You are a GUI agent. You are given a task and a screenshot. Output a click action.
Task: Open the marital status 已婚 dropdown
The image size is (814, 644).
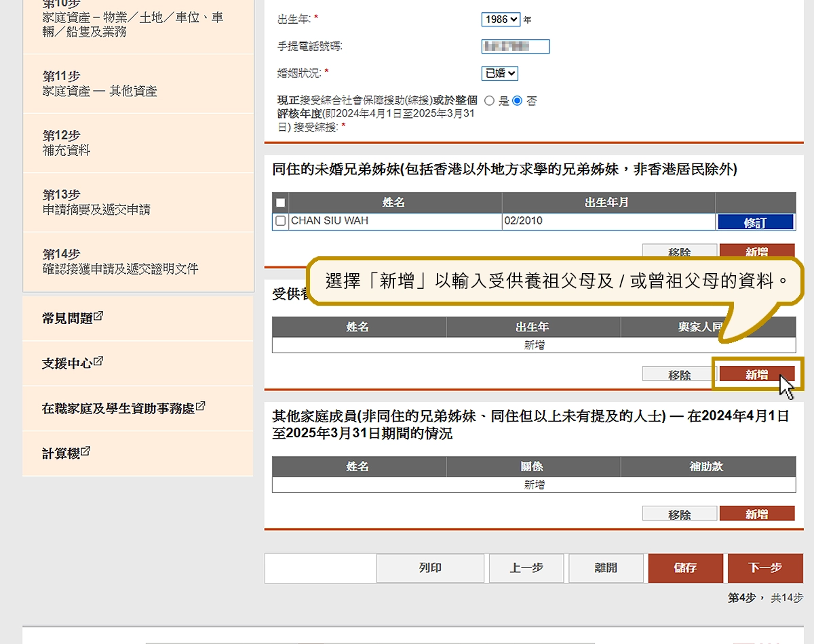pos(500,73)
